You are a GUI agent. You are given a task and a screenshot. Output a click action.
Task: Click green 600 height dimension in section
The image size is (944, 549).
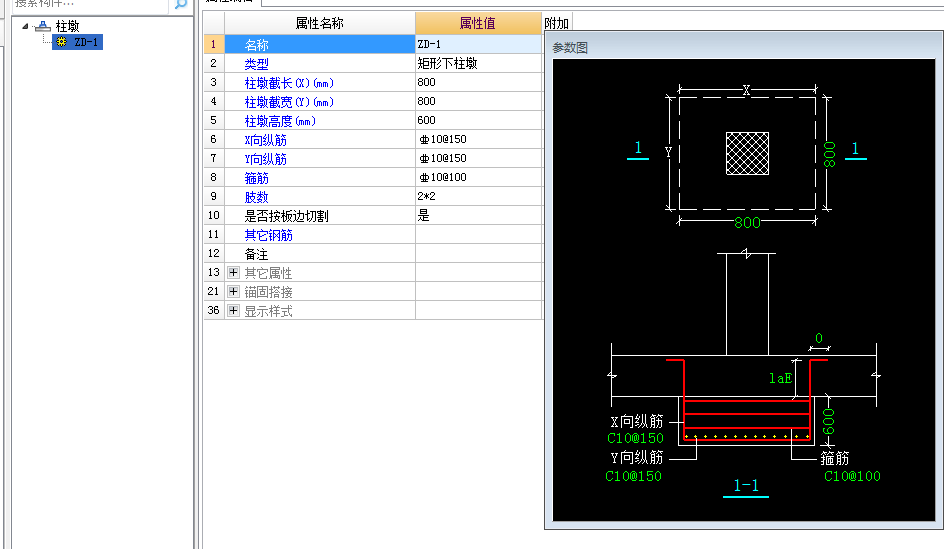click(x=828, y=421)
